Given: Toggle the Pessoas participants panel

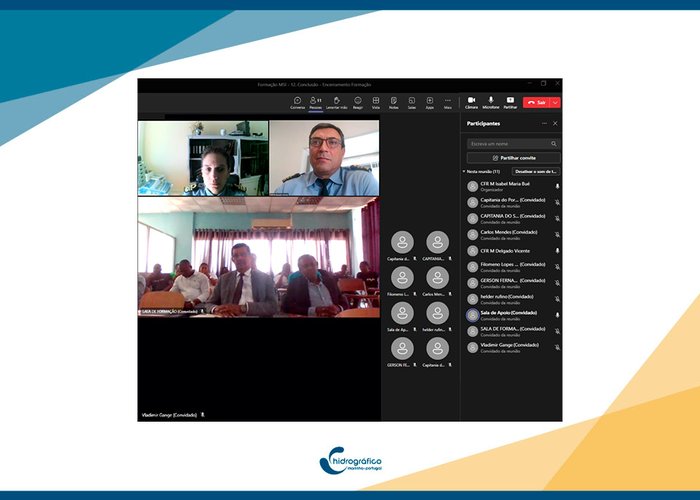Looking at the screenshot, I should pyautogui.click(x=315, y=101).
